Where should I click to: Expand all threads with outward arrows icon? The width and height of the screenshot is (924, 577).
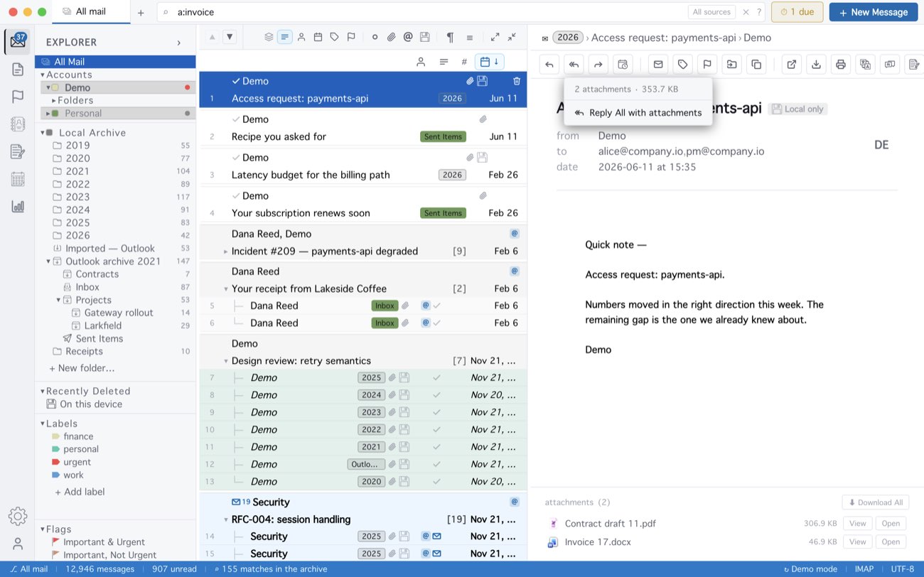tap(495, 37)
